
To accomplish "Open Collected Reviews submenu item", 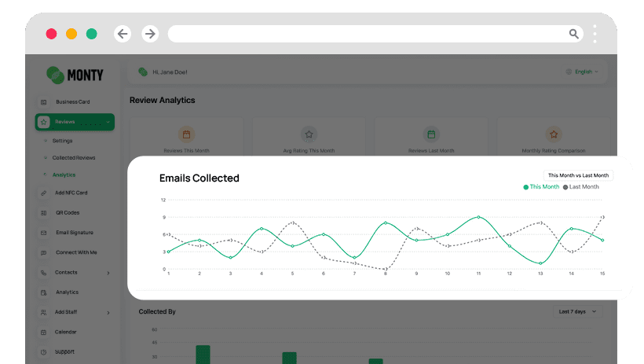I will click(74, 158).
